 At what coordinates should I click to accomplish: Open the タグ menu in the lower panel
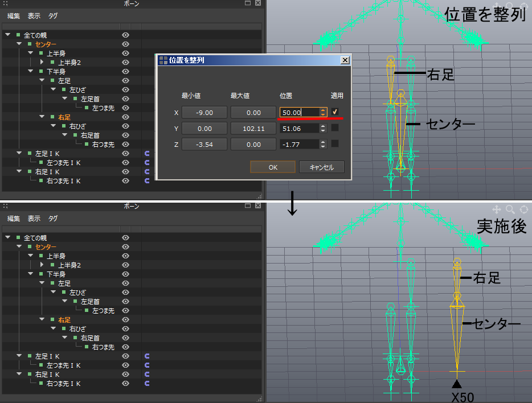tap(52, 219)
